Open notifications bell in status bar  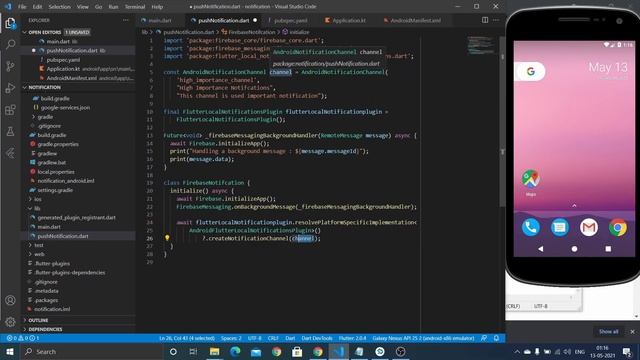click(x=496, y=338)
